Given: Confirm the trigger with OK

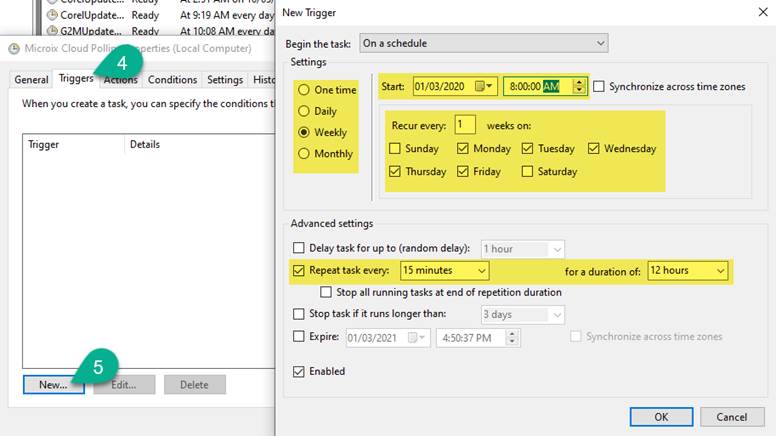Looking at the screenshot, I should pos(660,416).
